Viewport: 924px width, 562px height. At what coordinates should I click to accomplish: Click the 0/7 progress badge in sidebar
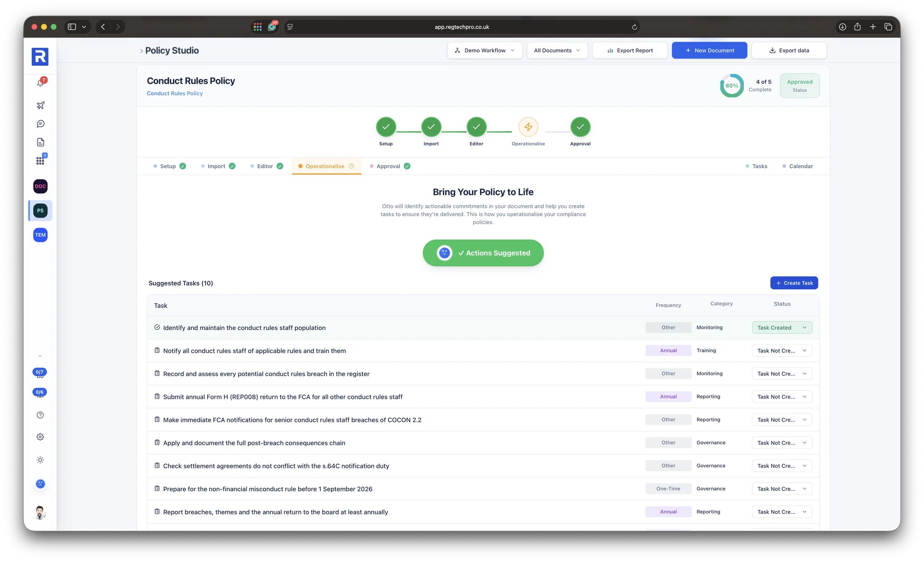40,372
